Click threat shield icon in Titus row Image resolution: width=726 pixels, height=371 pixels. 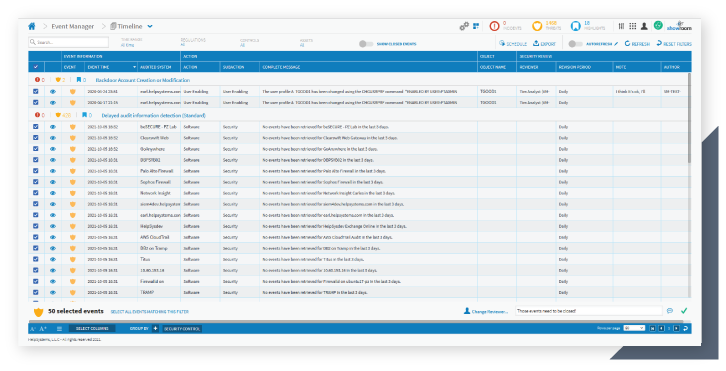[x=72, y=259]
